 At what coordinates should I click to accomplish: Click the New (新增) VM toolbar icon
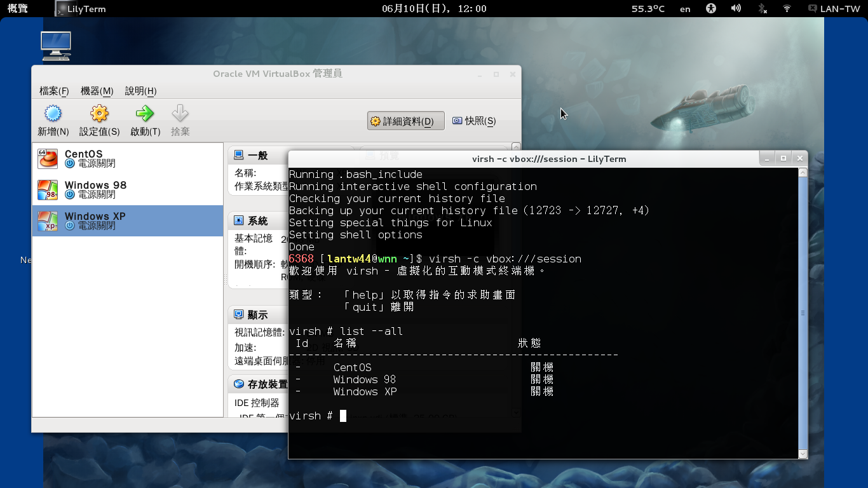(x=53, y=114)
